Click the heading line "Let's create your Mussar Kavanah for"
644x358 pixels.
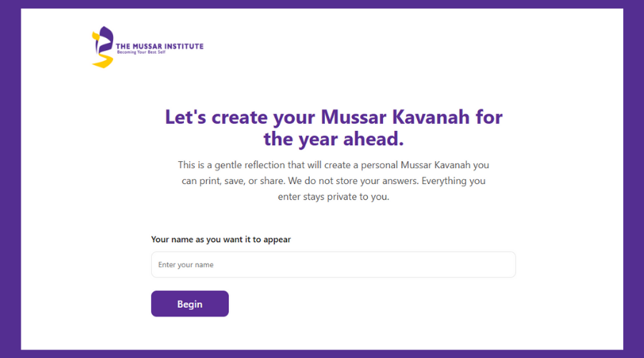tap(333, 117)
